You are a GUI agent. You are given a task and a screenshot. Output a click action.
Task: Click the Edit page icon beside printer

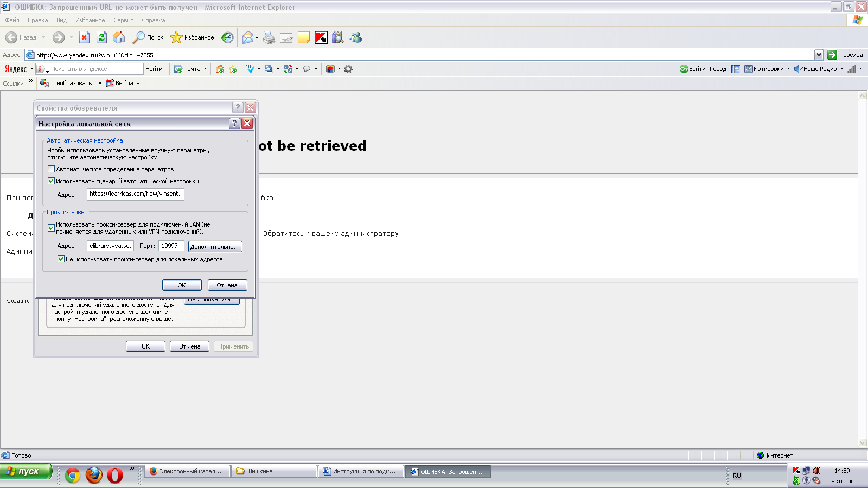point(286,37)
